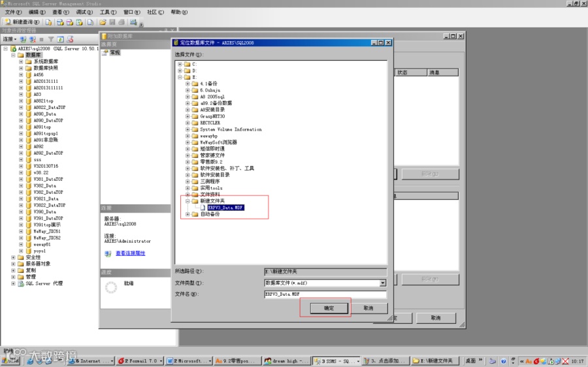Viewport: 588px width, 367px height.
Task: Expand the D: drive node
Action: click(180, 71)
